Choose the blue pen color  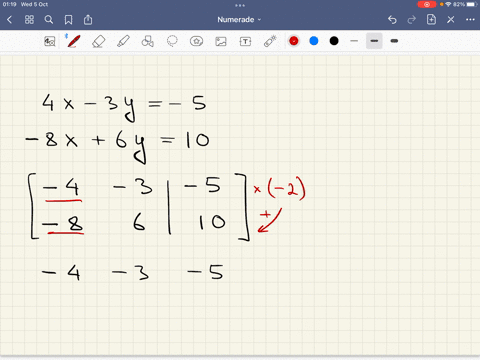(x=314, y=41)
